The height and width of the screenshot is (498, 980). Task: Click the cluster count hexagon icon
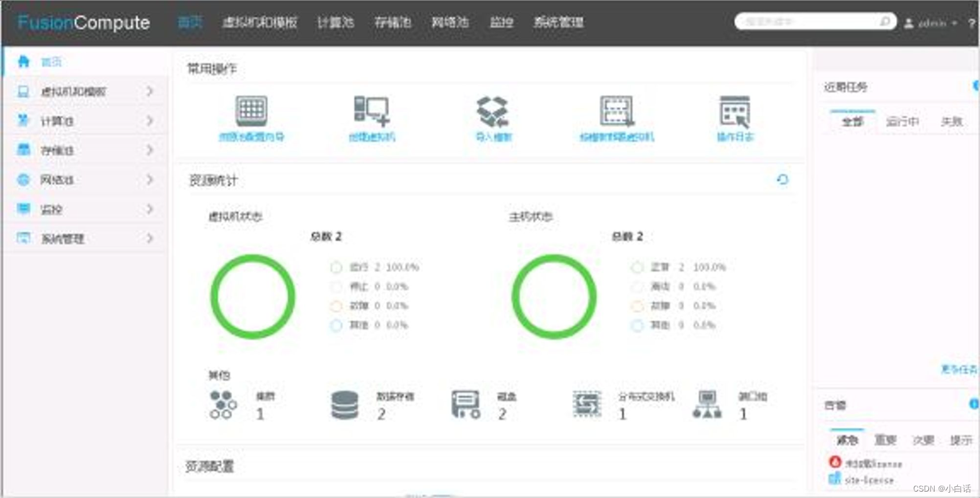pyautogui.click(x=223, y=405)
